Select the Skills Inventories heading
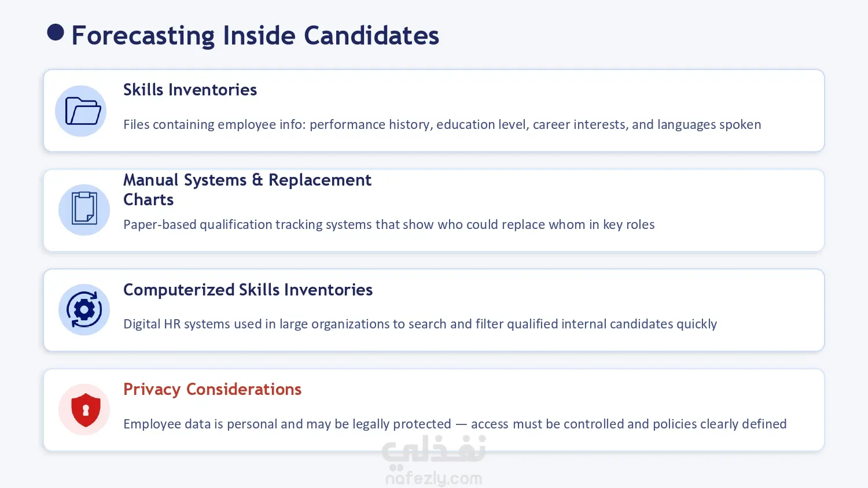This screenshot has width=868, height=488. click(190, 90)
